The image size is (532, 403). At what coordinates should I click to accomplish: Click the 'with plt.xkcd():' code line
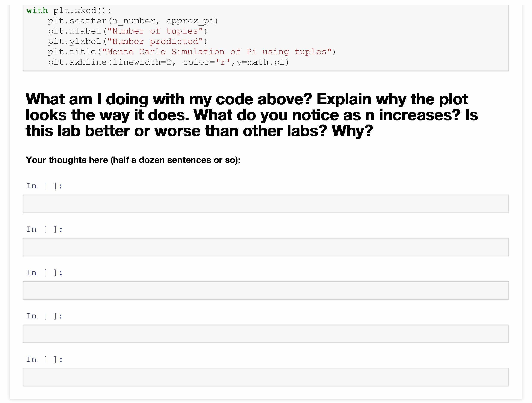[69, 10]
